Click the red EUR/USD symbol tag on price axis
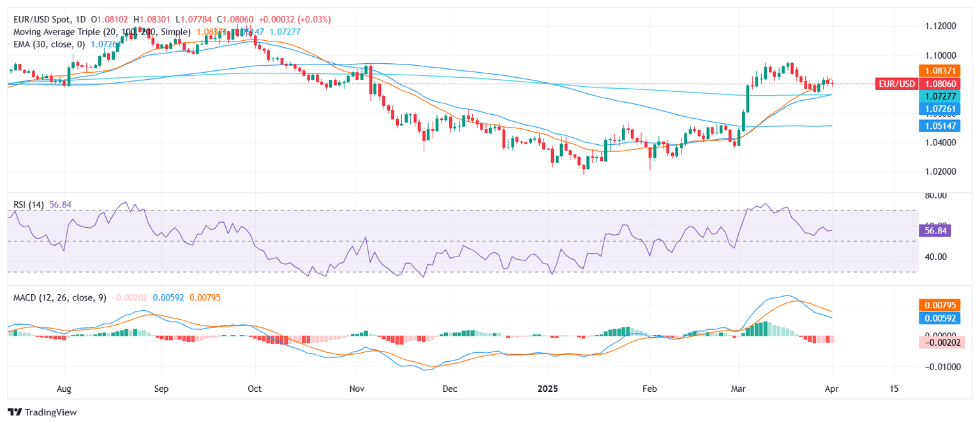Viewport: 980px width, 425px height. [897, 84]
